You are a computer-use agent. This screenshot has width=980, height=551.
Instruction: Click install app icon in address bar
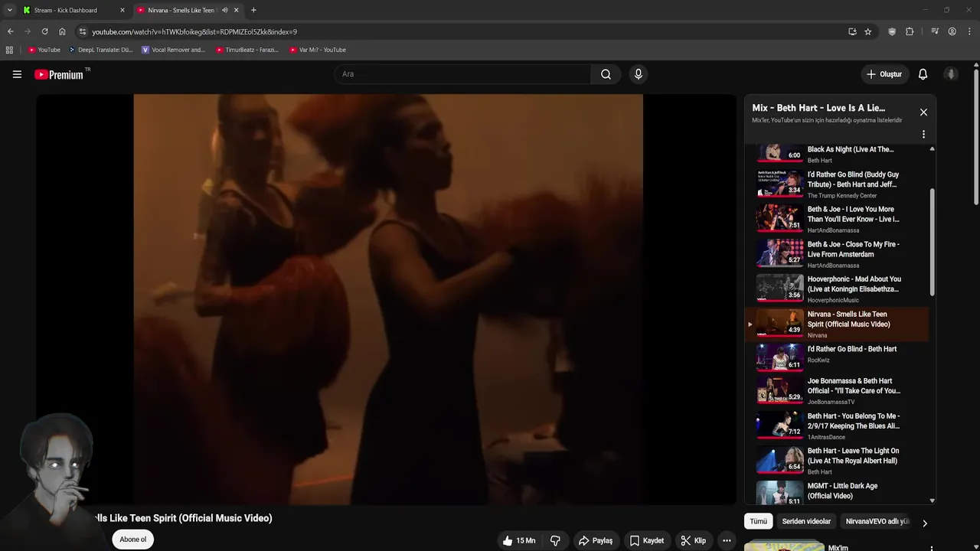[852, 31]
